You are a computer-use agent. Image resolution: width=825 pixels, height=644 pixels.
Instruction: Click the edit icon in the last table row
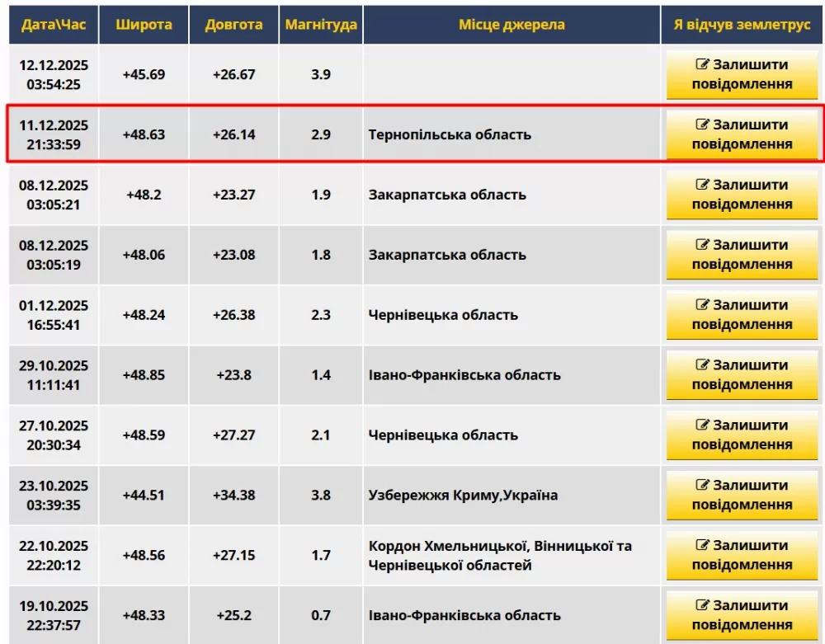[700, 606]
